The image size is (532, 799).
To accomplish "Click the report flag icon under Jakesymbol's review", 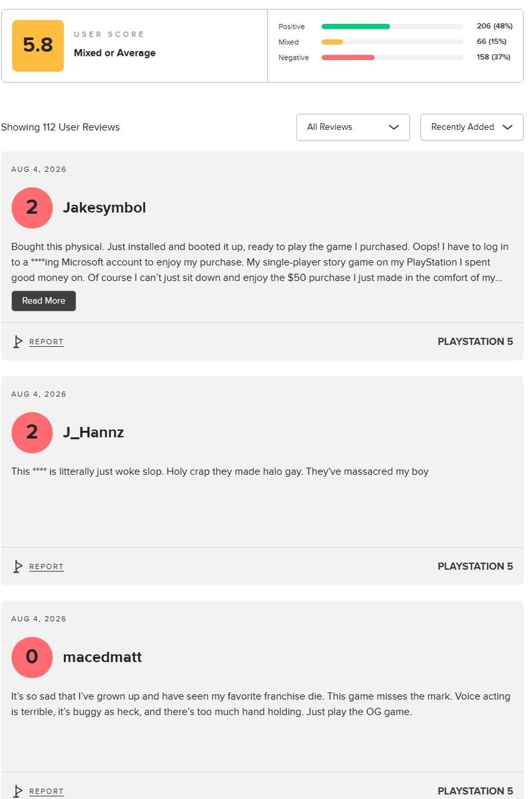I will pyautogui.click(x=18, y=342).
